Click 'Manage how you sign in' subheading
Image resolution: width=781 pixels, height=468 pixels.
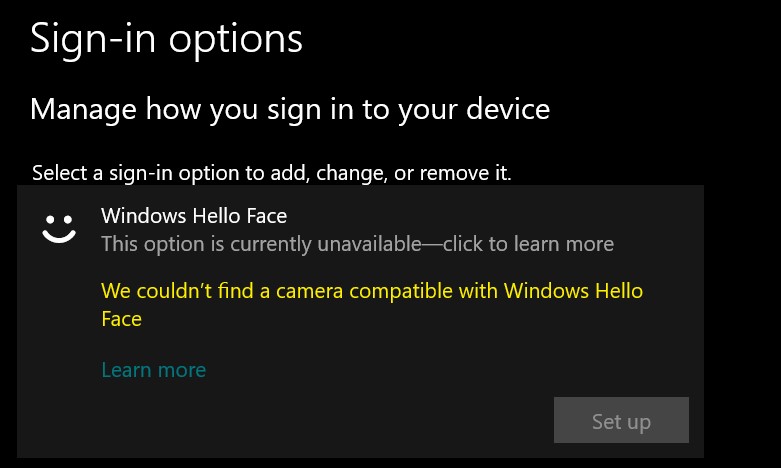click(x=290, y=109)
